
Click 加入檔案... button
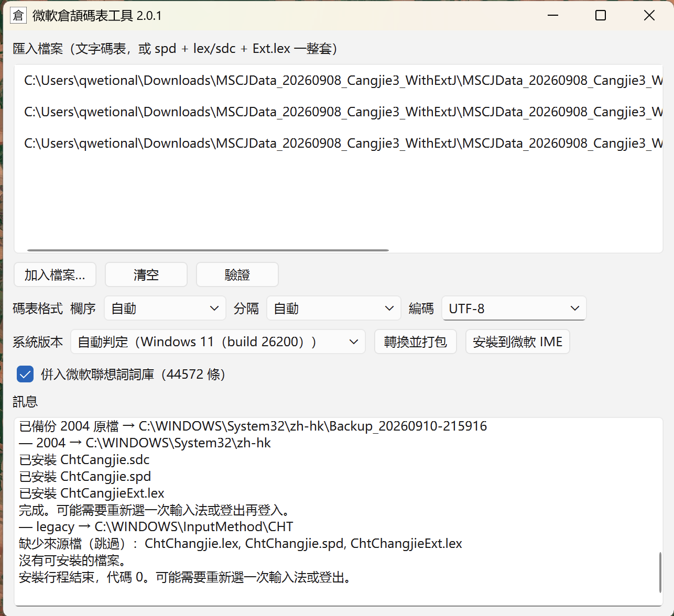55,274
